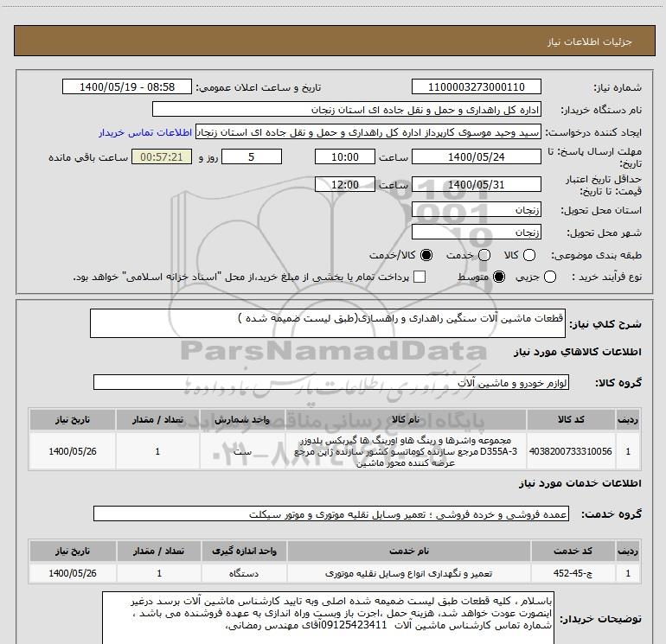Image resolution: width=666 pixels, height=644 pixels.
Task: Click the price validity date 1400/05/31
Action: 476,185
